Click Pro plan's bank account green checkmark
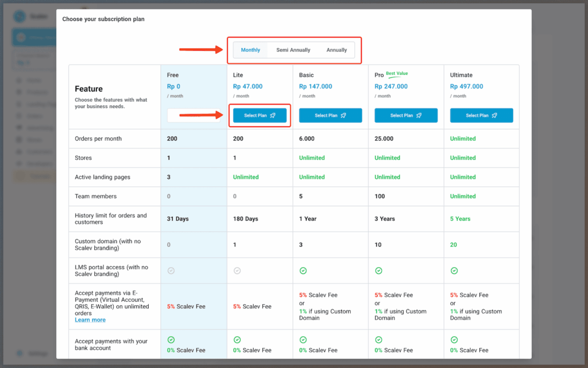The width and height of the screenshot is (588, 368). (378, 340)
